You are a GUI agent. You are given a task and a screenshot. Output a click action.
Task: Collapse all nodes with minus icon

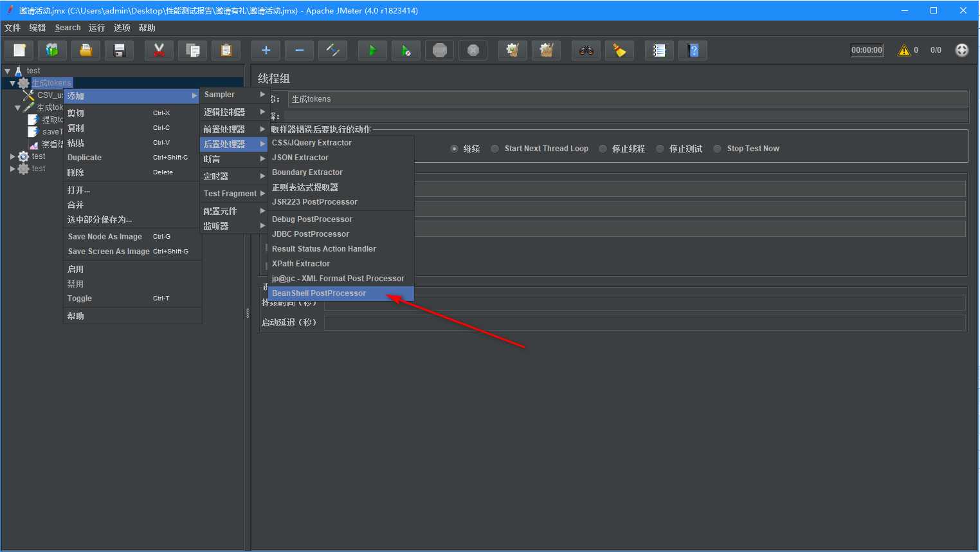(x=299, y=50)
